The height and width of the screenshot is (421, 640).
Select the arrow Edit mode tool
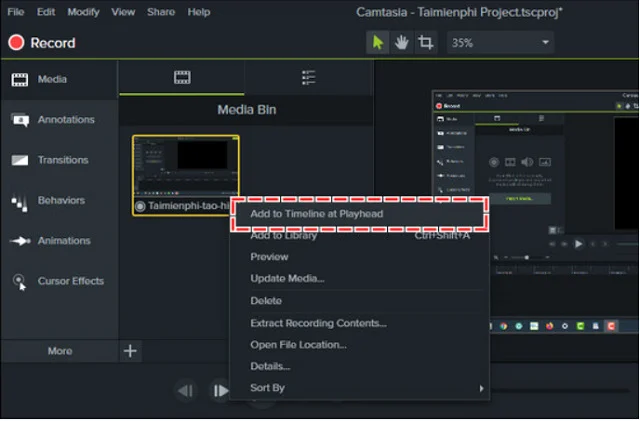[378, 42]
